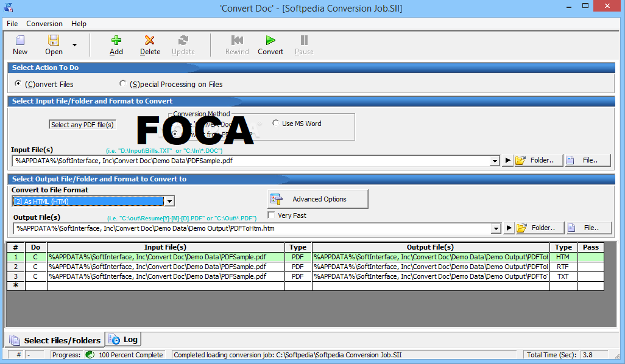The height and width of the screenshot is (364, 625).
Task: Click the completed loading job status message
Action: click(288, 355)
